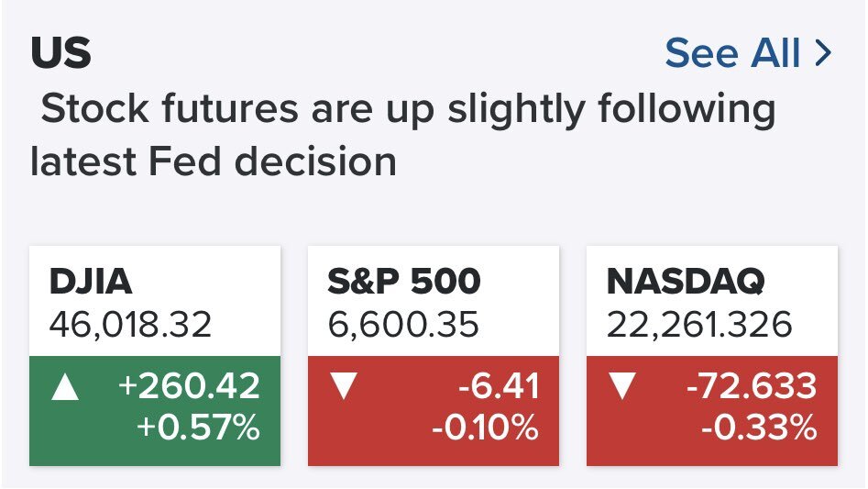Viewport: 868px width, 489px height.
Task: Click the DJIA green up-triangle icon
Action: point(66,387)
